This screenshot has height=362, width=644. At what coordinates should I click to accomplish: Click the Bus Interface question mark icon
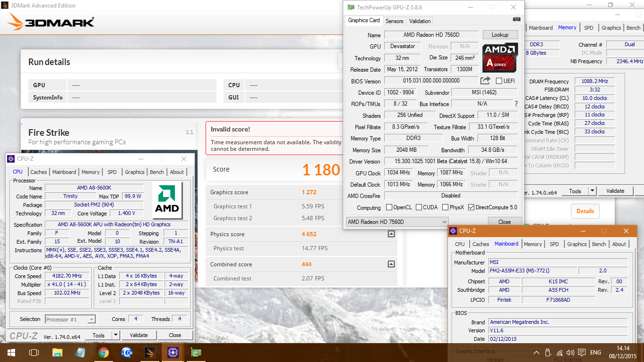516,104
